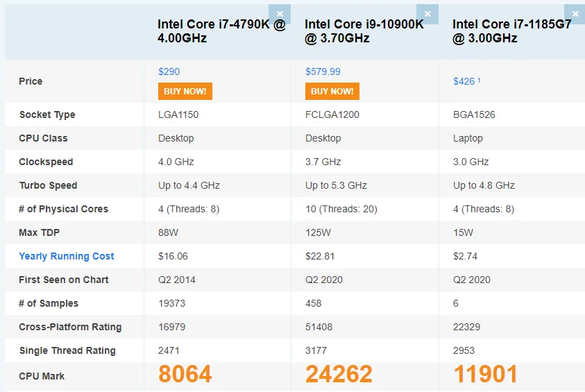Open the $290 price link
585x392 pixels.
click(169, 71)
